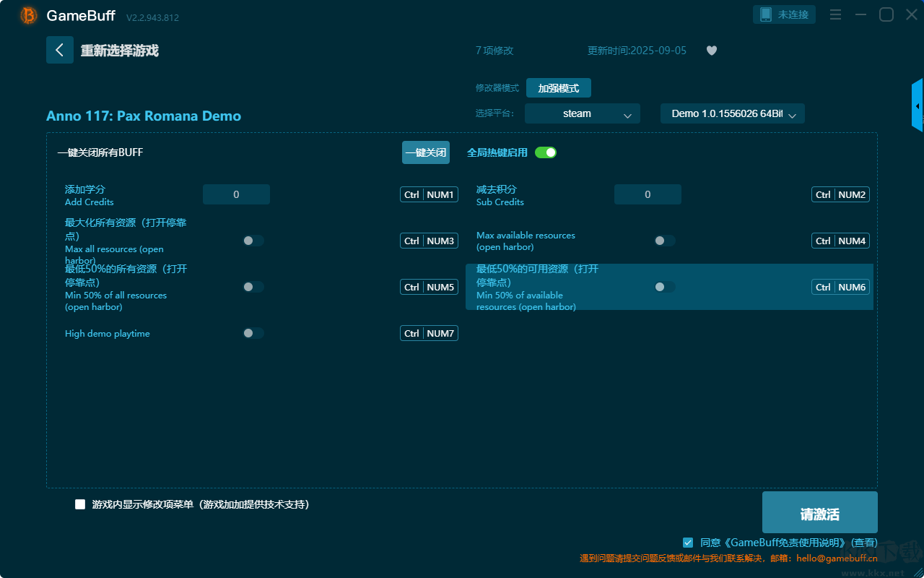Click the Ctrl NUM7 hotkey badge
The width and height of the screenshot is (924, 578).
click(429, 333)
